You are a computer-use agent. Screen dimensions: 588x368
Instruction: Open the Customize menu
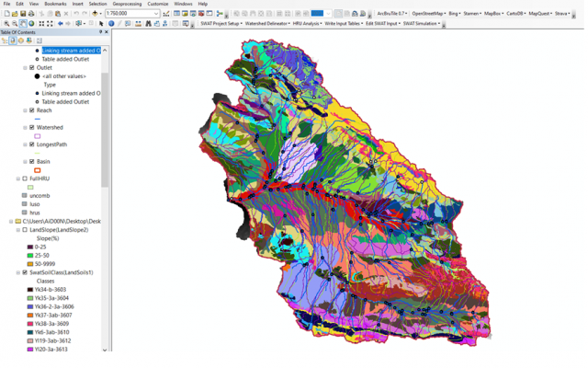pos(157,4)
